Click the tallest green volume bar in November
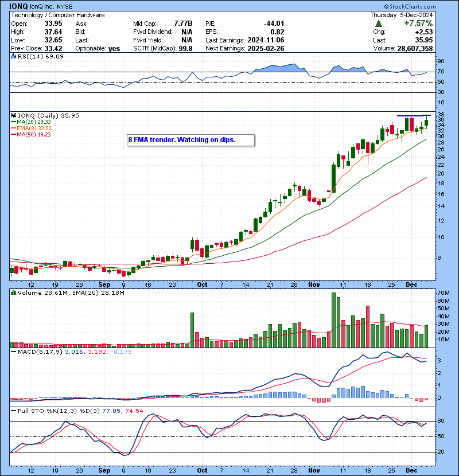 (x=333, y=320)
